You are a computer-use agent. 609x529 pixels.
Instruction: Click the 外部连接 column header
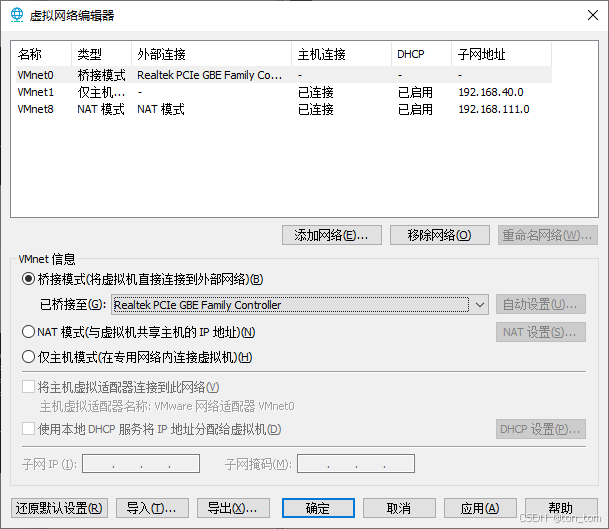pos(211,54)
